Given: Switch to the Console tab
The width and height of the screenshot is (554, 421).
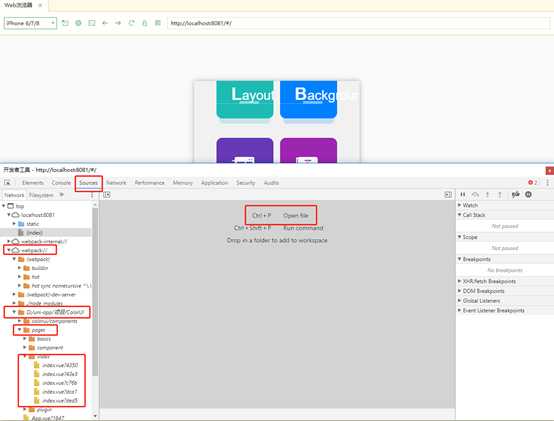Looking at the screenshot, I should point(61,183).
